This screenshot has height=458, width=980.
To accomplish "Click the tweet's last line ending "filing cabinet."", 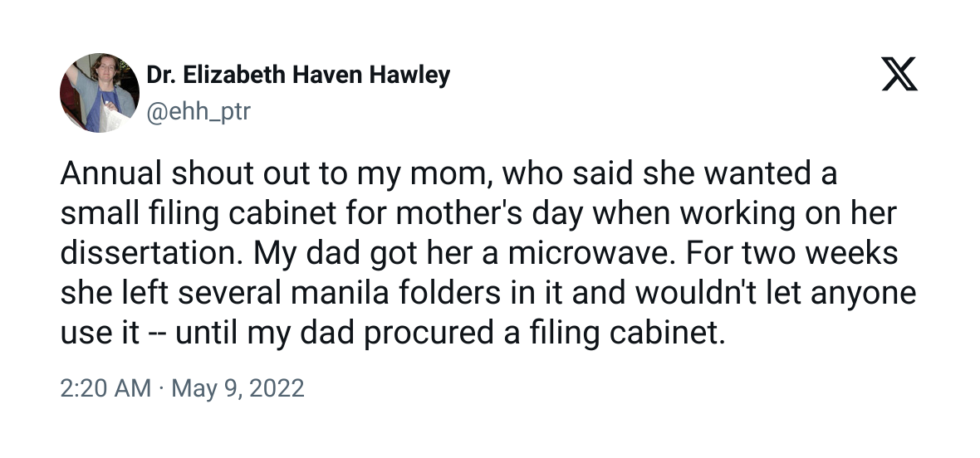I will [393, 334].
